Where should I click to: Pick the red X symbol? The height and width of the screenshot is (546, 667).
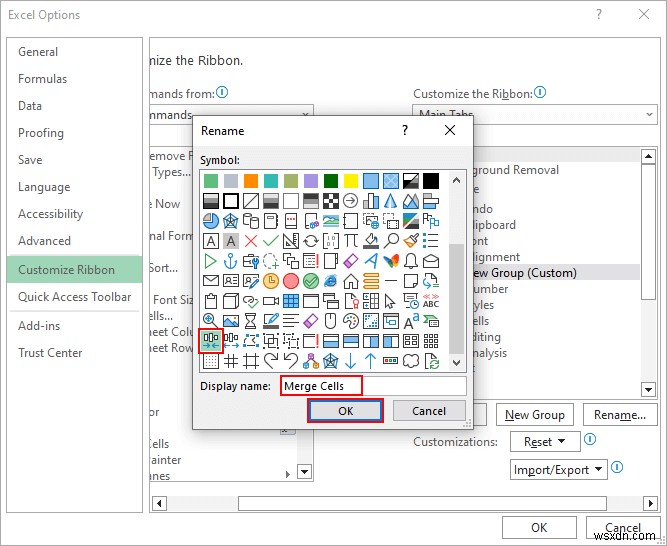[x=251, y=241]
